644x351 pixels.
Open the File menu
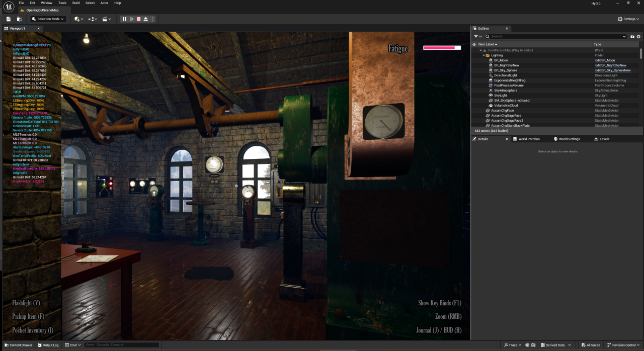[x=21, y=3]
